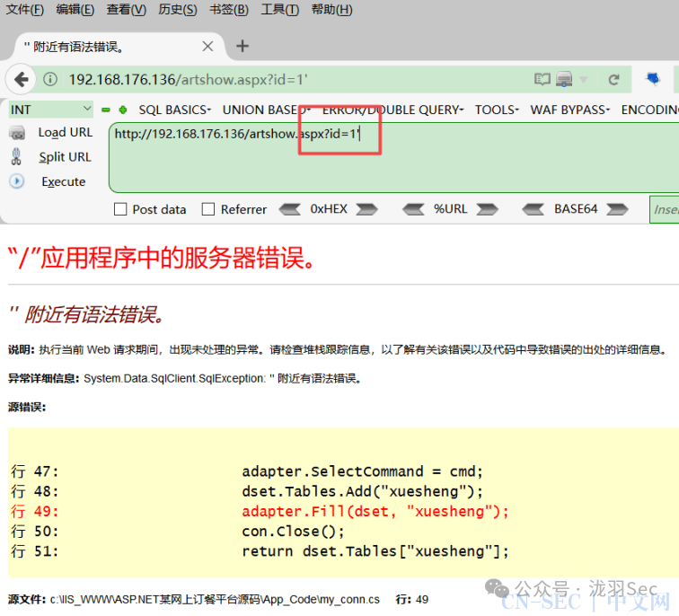Open a new tab with plus button

[x=242, y=46]
